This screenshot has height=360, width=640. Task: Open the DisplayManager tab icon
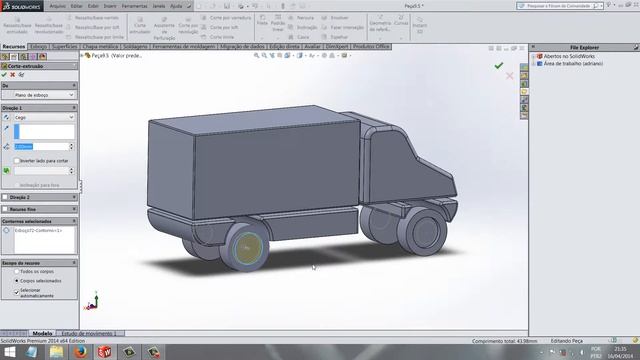tap(42, 57)
